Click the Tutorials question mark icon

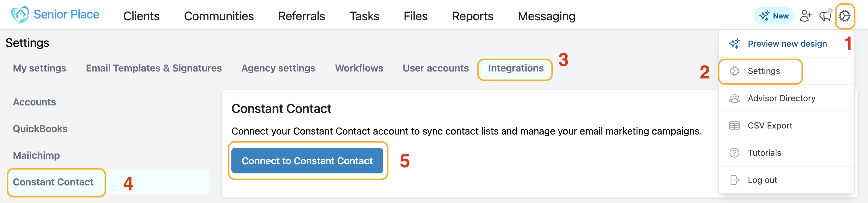pos(734,153)
